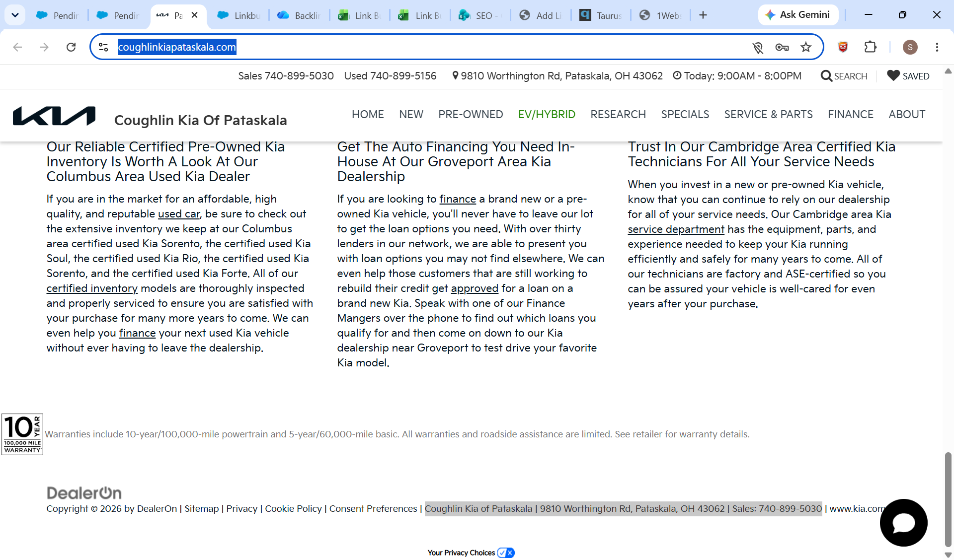Open the red shield extension icon
This screenshot has height=560, width=954.
coord(843,47)
